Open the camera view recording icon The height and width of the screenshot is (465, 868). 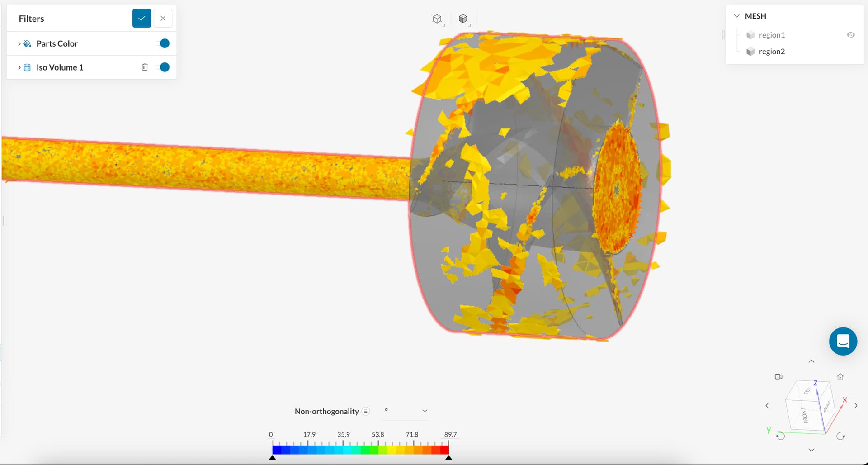(779, 376)
